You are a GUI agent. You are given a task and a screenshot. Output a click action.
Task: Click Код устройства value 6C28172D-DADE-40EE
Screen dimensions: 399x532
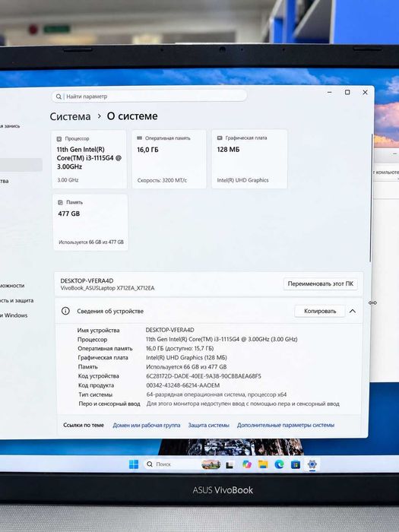coord(204,376)
